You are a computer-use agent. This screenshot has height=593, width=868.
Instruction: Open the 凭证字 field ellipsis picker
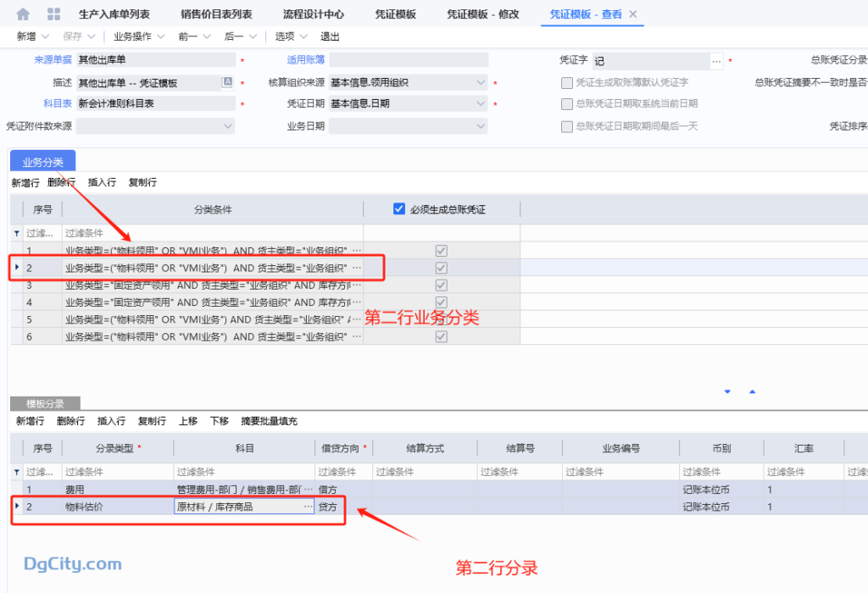[x=716, y=60]
